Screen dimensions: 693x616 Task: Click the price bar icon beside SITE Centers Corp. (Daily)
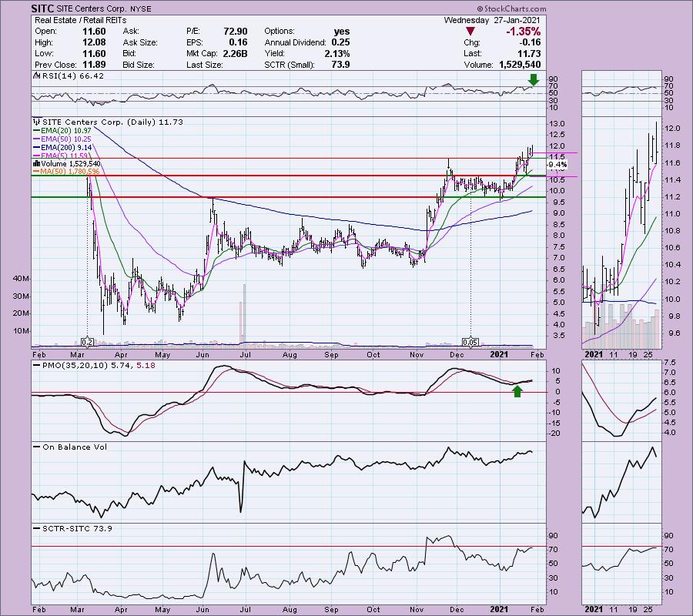[x=37, y=122]
